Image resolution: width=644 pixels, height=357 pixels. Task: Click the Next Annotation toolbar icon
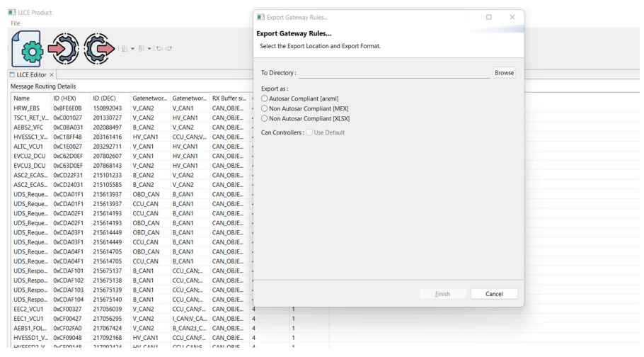click(125, 49)
